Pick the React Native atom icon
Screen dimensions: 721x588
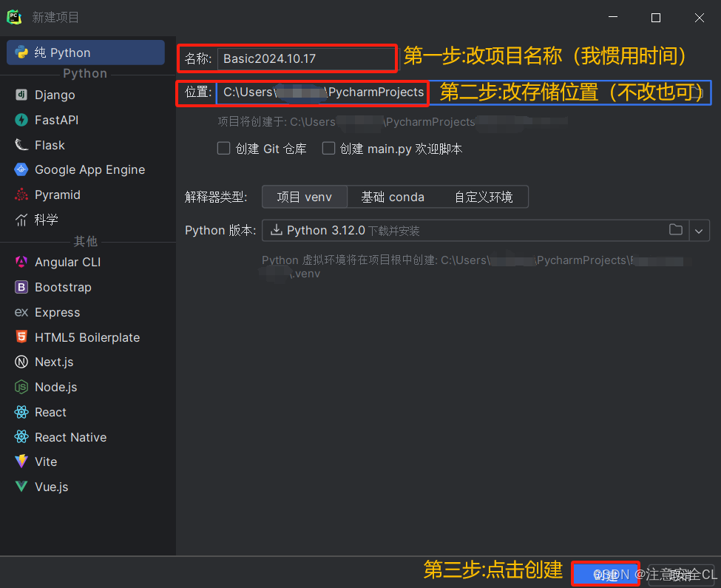click(21, 437)
